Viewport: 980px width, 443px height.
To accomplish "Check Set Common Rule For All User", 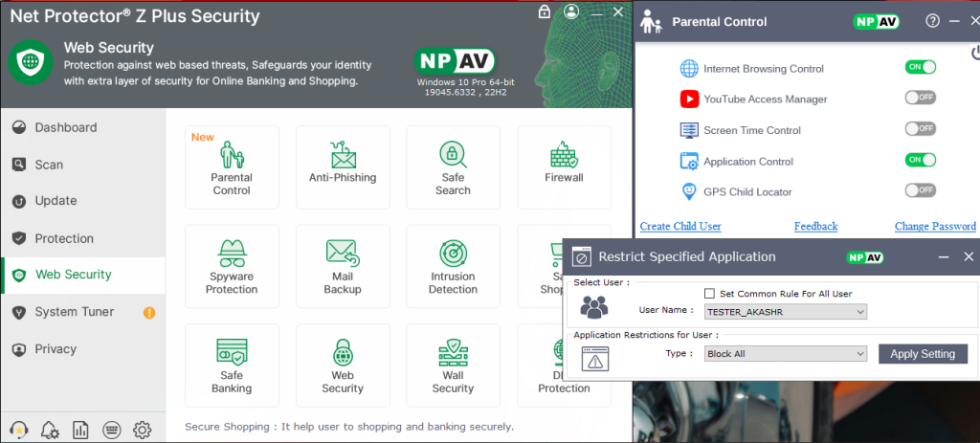I will 710,294.
